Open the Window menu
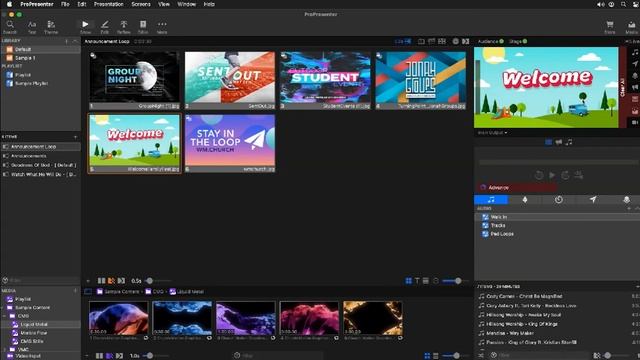 pyautogui.click(x=187, y=4)
